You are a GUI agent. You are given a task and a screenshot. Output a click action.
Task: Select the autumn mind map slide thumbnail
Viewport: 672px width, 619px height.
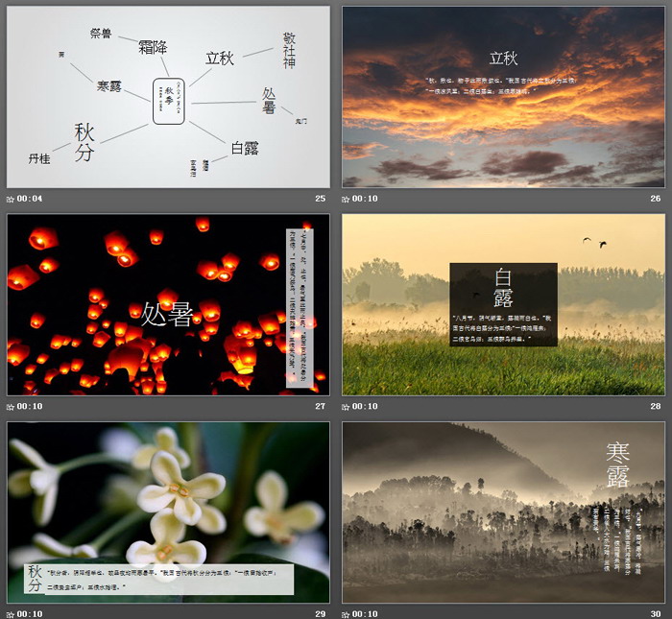point(168,97)
